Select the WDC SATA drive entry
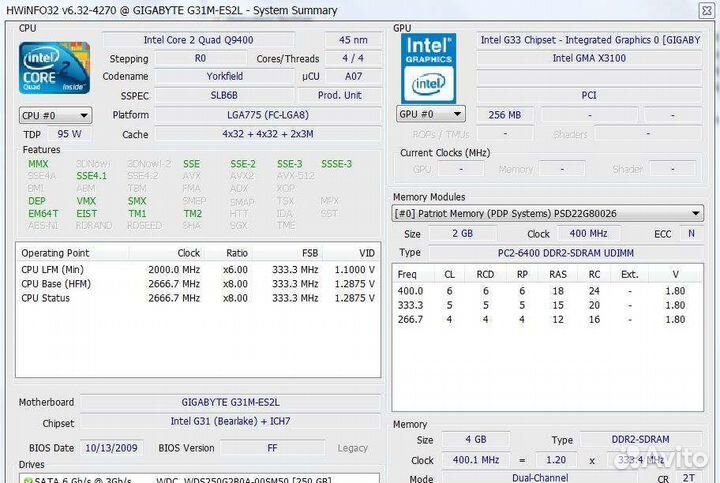This screenshot has height=483, width=720. (198, 479)
